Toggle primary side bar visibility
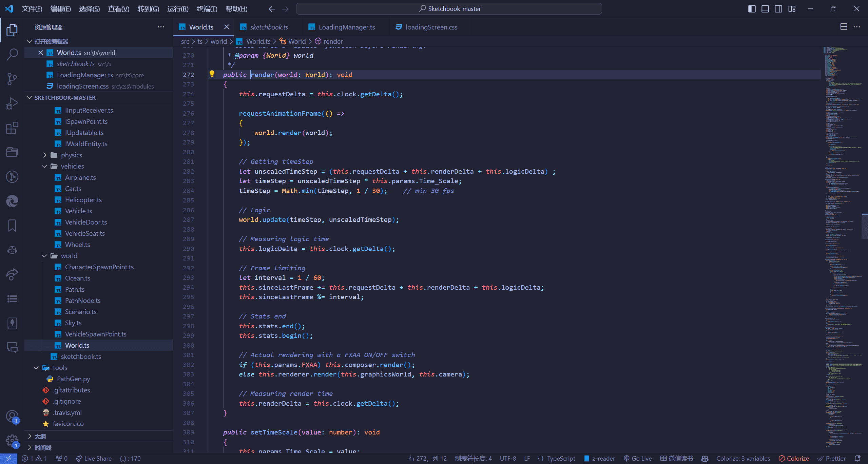Image resolution: width=868 pixels, height=464 pixels. point(752,9)
